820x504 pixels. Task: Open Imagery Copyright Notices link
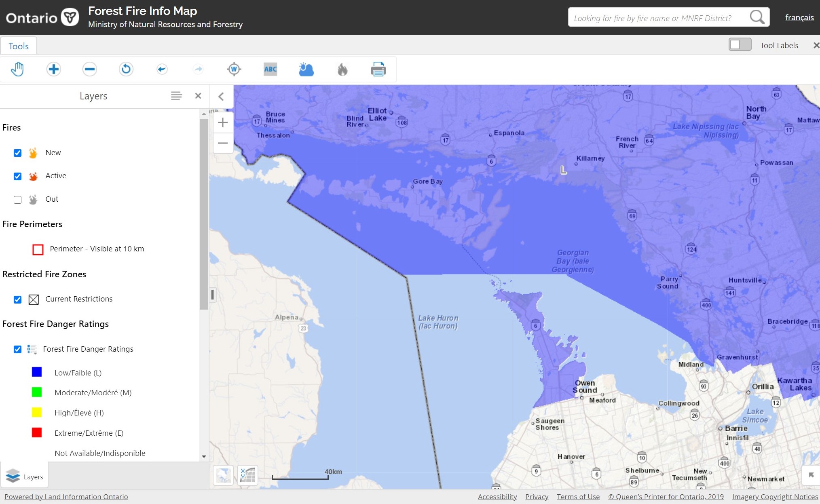(775, 497)
